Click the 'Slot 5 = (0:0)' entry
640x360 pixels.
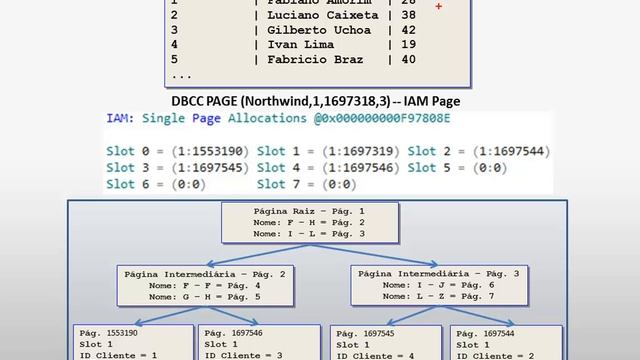(x=457, y=168)
